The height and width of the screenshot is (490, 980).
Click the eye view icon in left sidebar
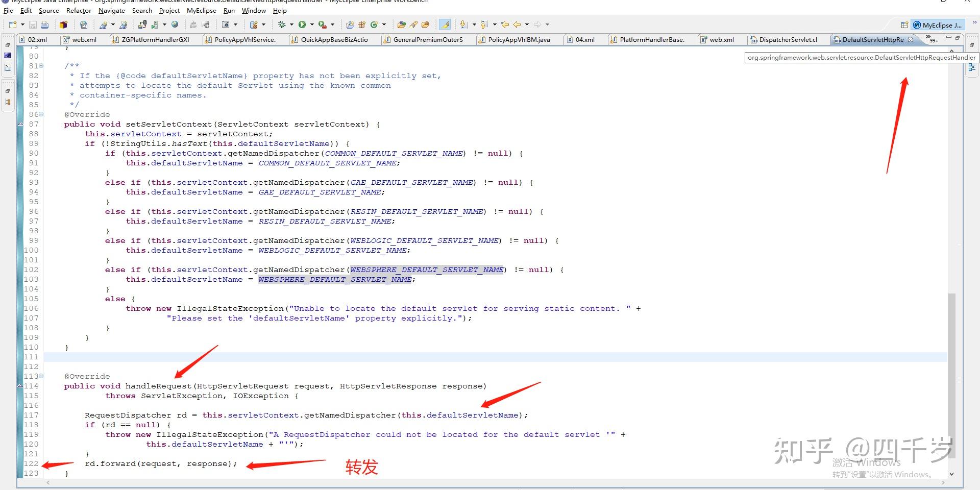(8, 56)
